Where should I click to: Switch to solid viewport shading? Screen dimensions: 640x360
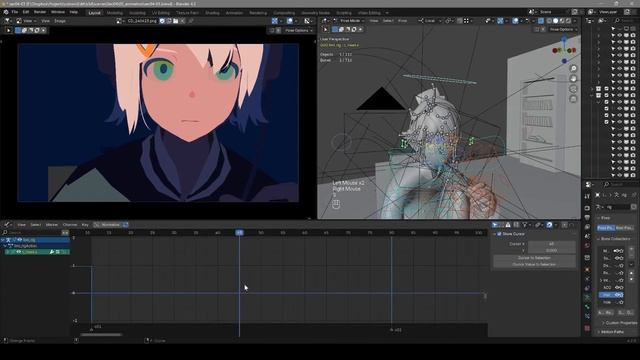(556, 20)
